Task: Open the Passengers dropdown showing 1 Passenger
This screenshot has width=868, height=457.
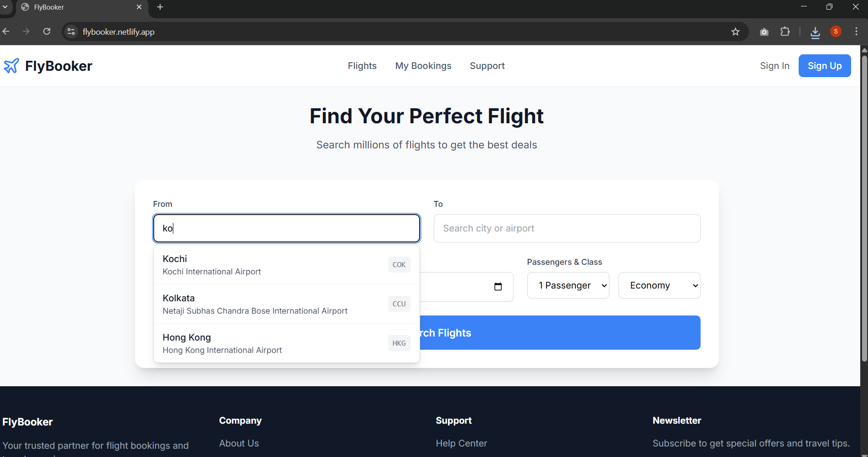Action: 568,285
